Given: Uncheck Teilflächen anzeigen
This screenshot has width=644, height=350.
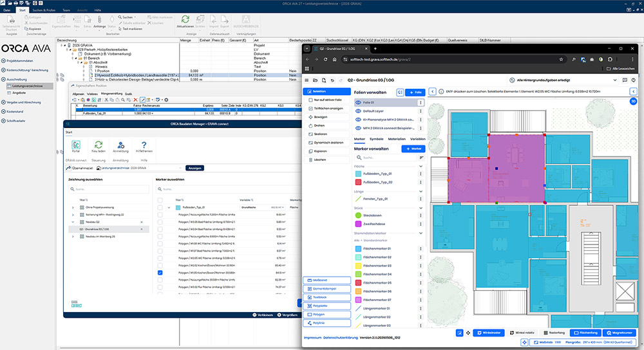Looking at the screenshot, I should point(310,109).
